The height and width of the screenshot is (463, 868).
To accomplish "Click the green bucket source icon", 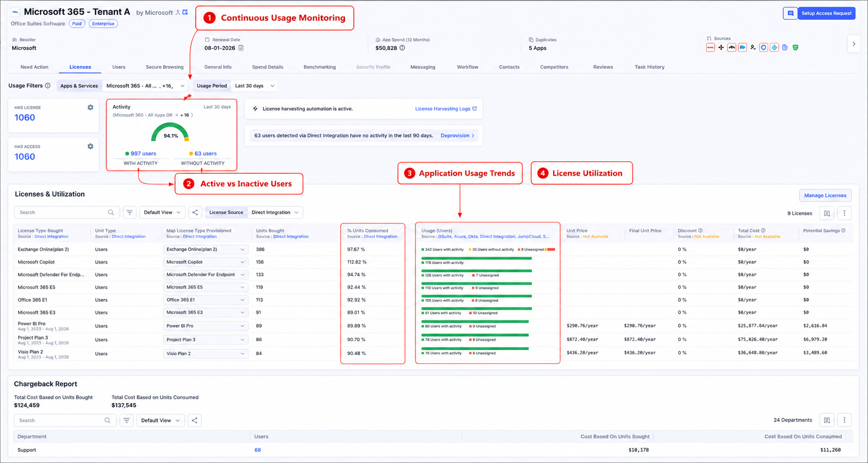I will pyautogui.click(x=795, y=48).
